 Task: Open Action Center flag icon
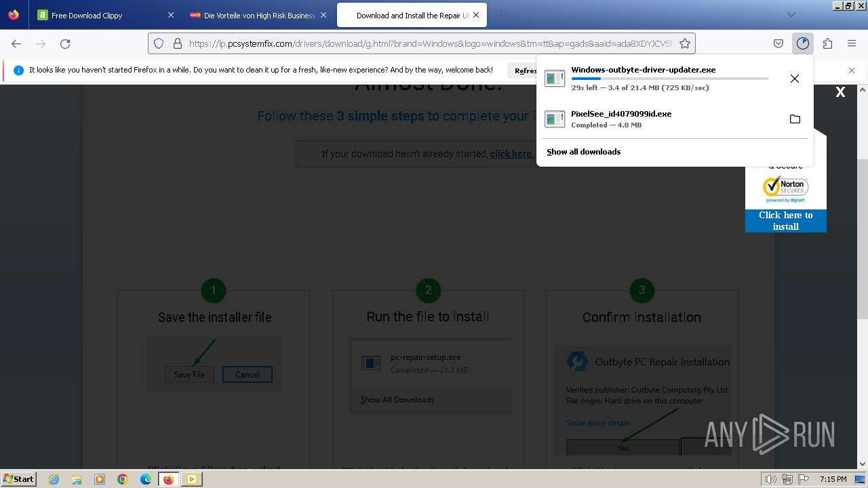(x=803, y=479)
